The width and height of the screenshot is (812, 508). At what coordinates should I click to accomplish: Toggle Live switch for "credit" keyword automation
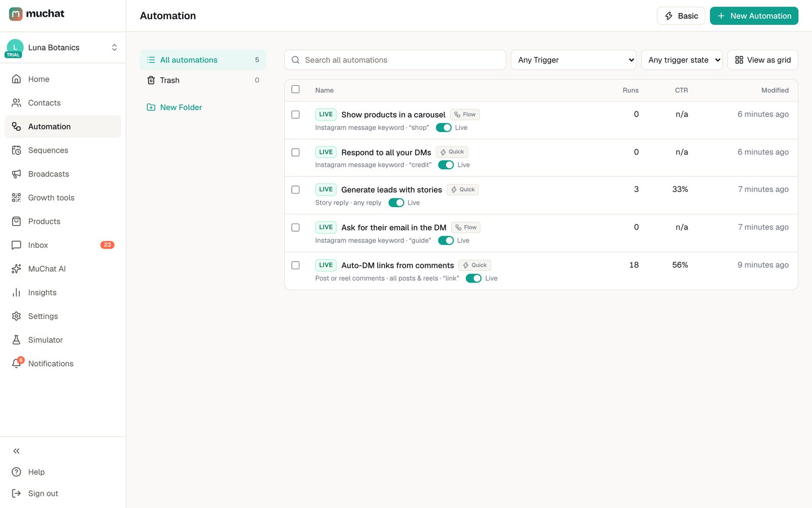click(446, 165)
